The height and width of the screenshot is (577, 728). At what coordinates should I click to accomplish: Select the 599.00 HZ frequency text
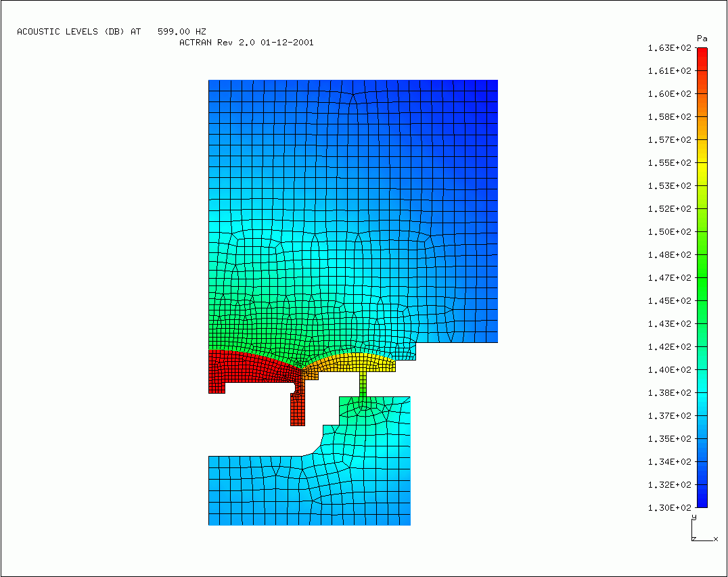point(181,31)
